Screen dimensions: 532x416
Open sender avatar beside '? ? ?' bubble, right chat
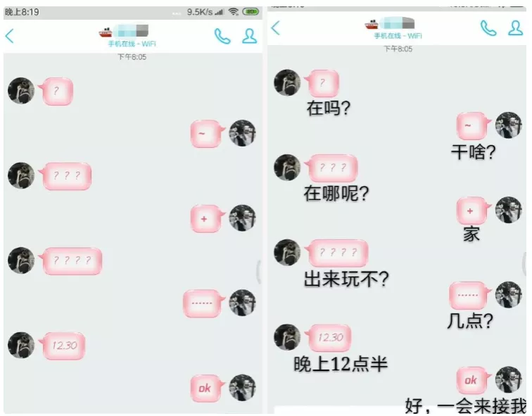[x=287, y=168]
